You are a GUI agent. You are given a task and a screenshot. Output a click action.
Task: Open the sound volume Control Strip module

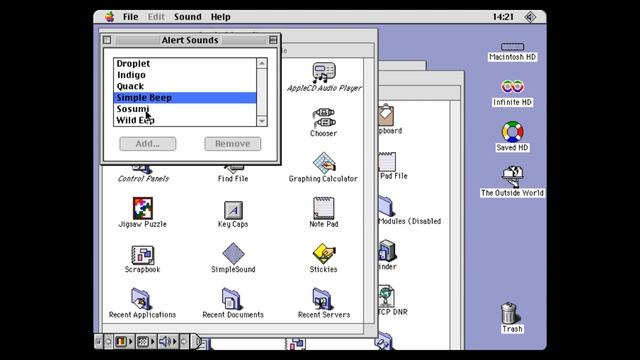pyautogui.click(x=168, y=342)
